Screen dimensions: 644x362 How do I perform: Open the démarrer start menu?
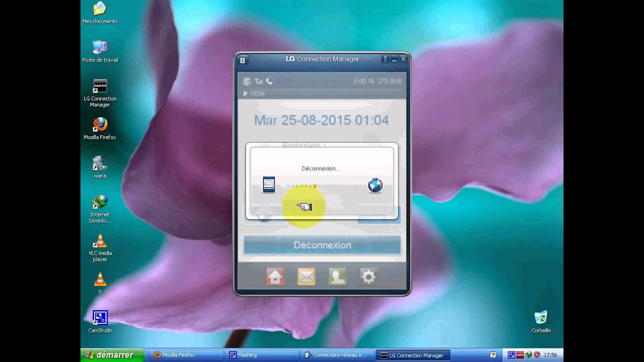[113, 355]
